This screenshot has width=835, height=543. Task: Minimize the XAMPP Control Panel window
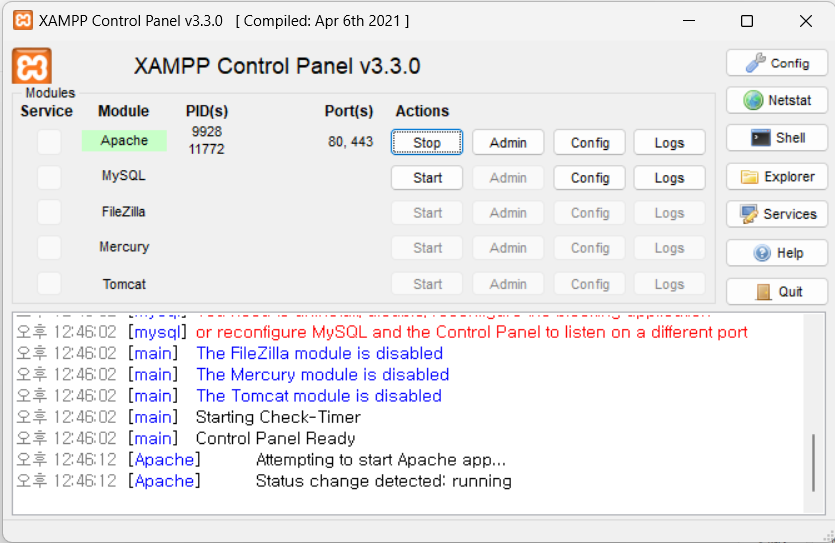coord(689,21)
